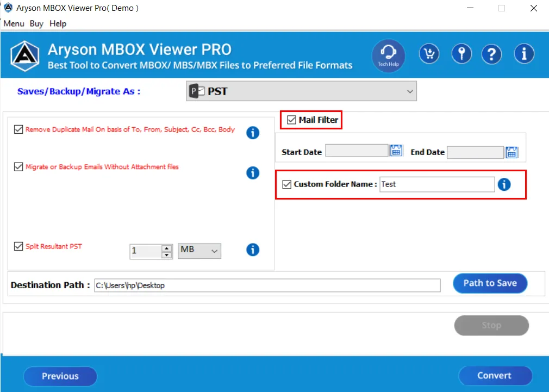Open the End Date calendar picker
549x392 pixels.
click(x=511, y=152)
